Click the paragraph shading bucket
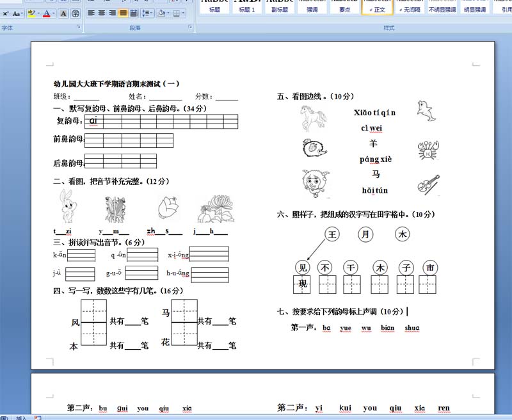512x420 pixels. 161,13
